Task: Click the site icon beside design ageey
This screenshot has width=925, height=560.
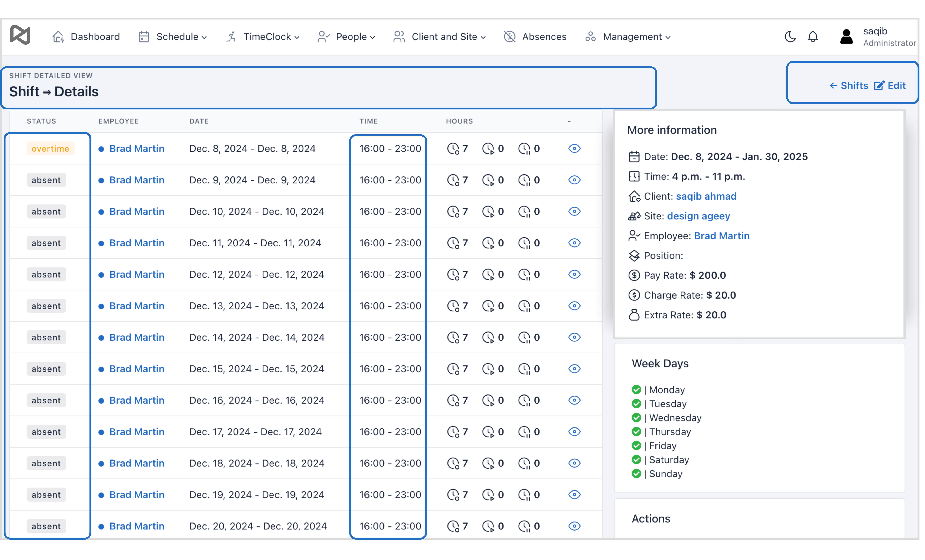Action: pos(634,216)
